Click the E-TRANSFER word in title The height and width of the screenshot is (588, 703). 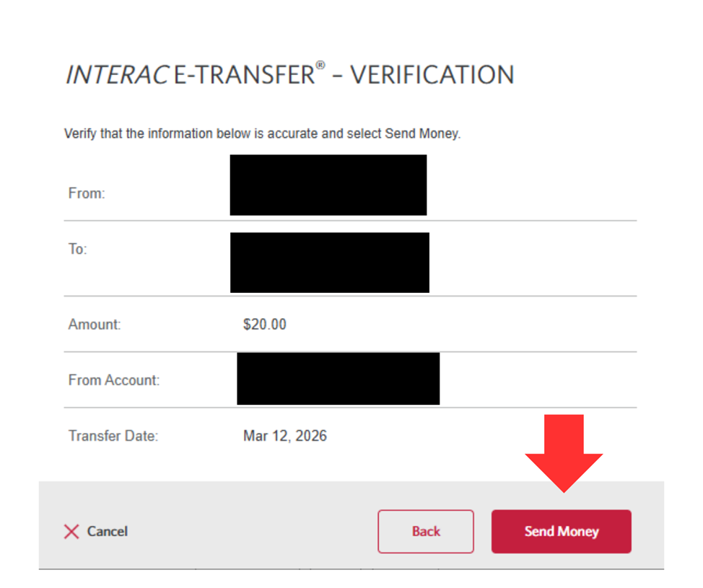[244, 75]
